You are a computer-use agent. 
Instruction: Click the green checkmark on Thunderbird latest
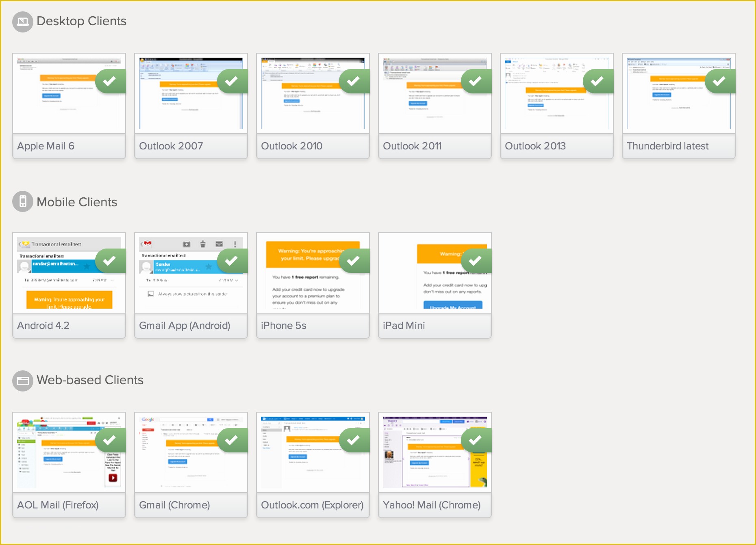pos(720,81)
